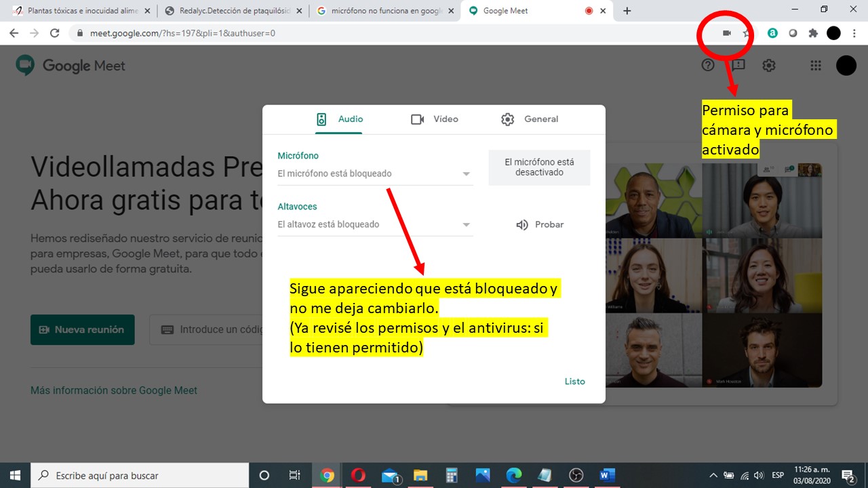Open the Google Meet help icon
Viewport: 868px width, 488px height.
point(707,65)
